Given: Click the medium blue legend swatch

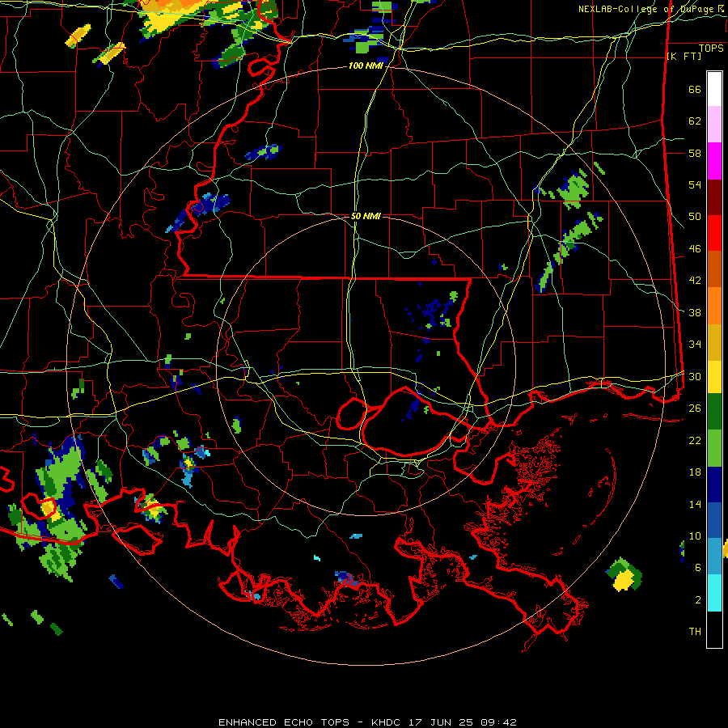Looking at the screenshot, I should point(714,520).
